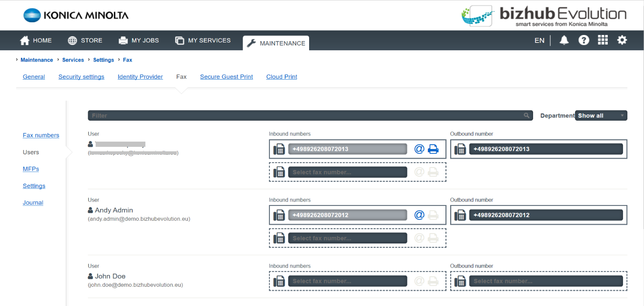Screen dimensions: 644x306
Task: Click the user icon next to John Doe
Action: (90, 276)
